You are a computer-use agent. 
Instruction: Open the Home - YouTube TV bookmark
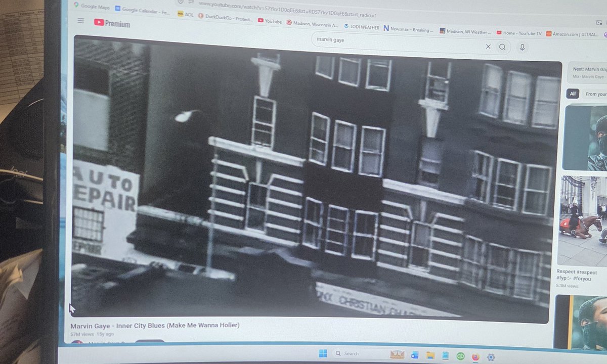coord(518,33)
